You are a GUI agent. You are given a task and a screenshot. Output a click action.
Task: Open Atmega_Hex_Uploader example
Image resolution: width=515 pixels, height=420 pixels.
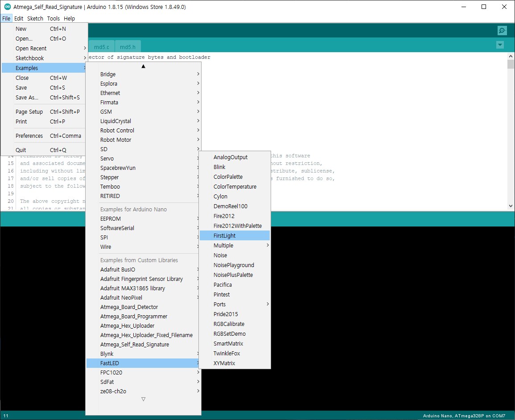[x=143, y=326]
